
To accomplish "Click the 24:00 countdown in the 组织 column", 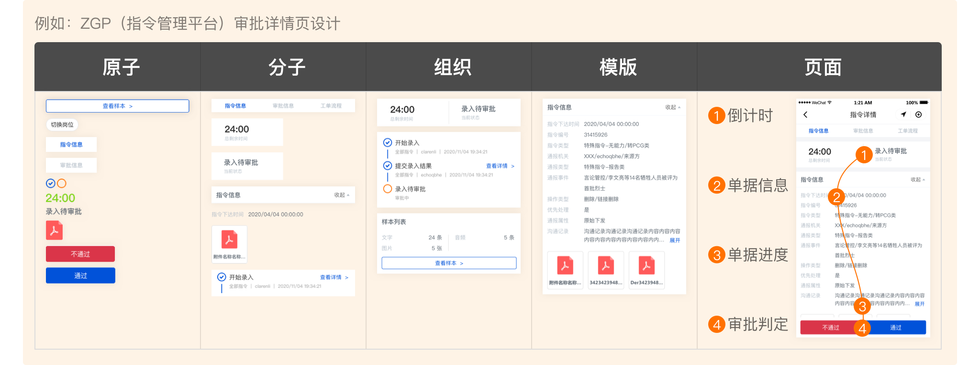I will 402,110.
